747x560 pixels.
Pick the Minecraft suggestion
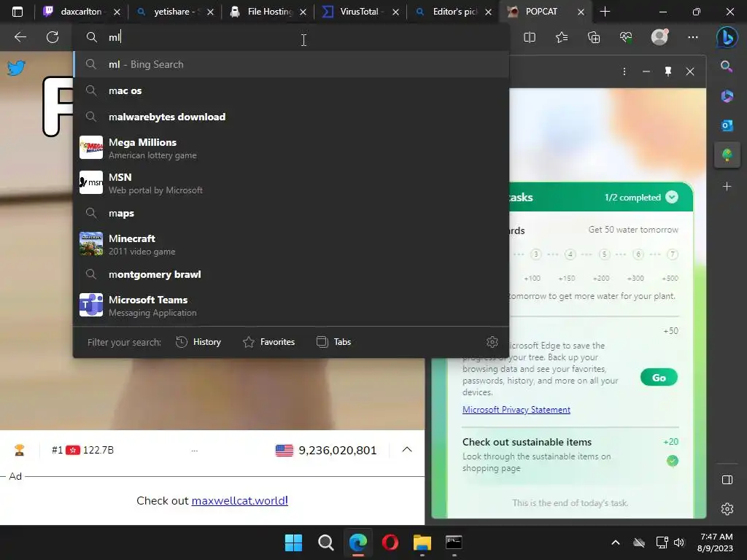(291, 244)
